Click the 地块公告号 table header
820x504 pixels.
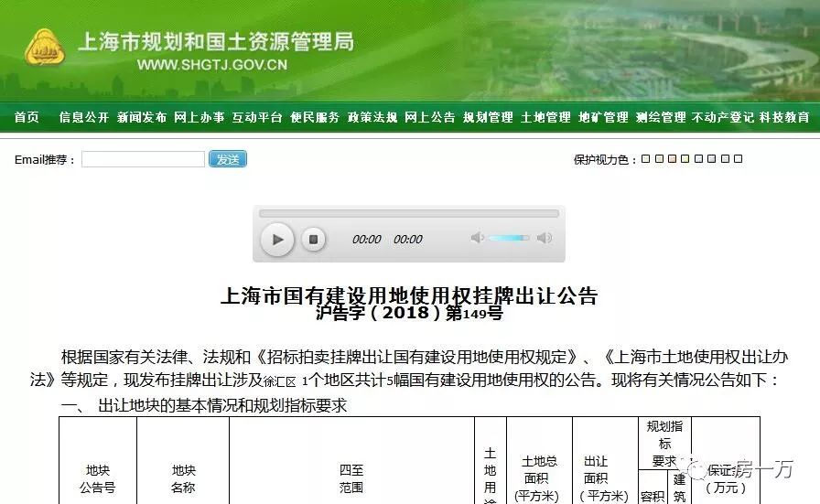98,479
